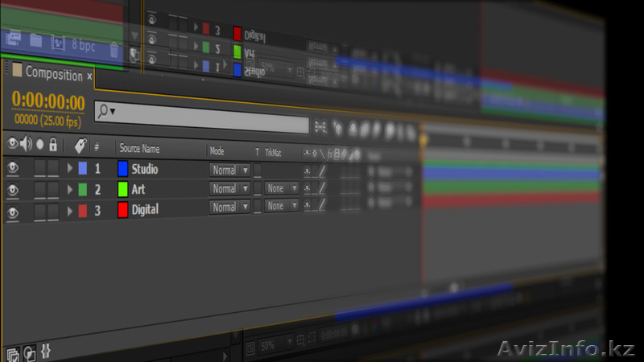This screenshot has width=644, height=362.
Task: Click the Source Name column header
Action: [x=139, y=150]
